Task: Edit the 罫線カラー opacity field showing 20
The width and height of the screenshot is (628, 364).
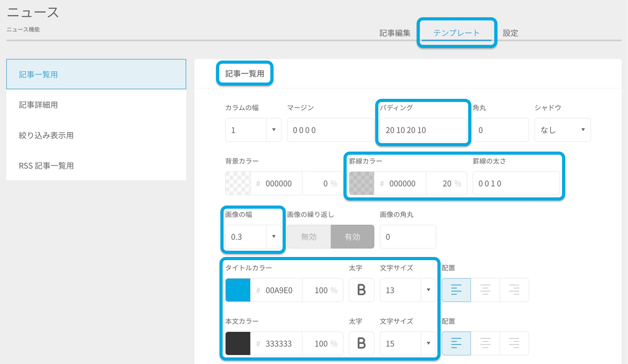Action: point(447,183)
